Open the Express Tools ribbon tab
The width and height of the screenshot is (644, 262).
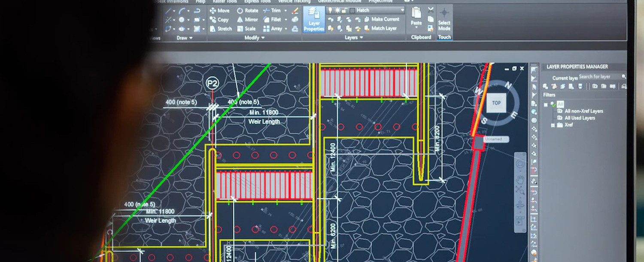click(258, 1)
